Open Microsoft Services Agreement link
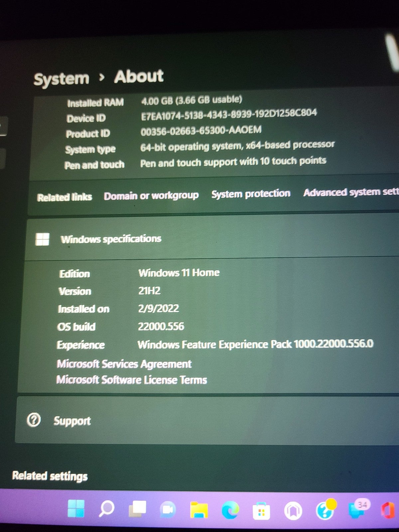 [x=124, y=364]
